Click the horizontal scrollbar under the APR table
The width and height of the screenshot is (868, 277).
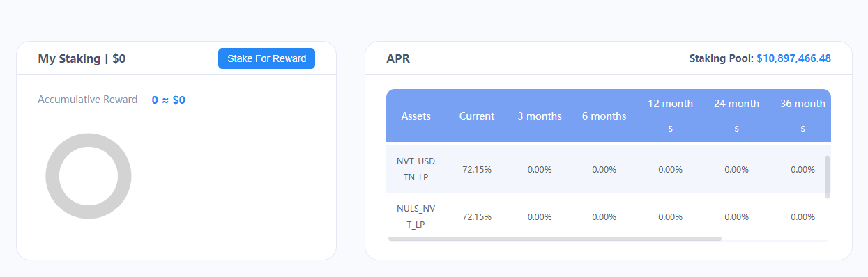pos(554,238)
